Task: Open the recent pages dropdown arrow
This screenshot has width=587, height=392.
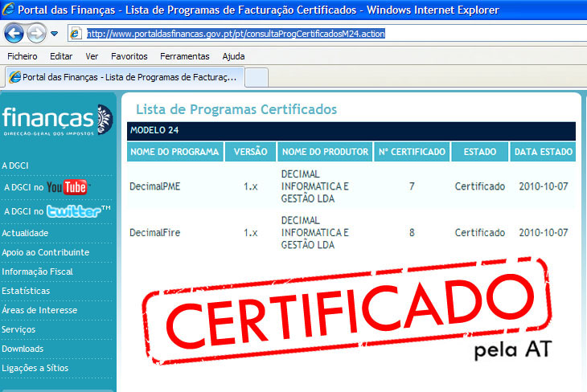Action: pos(55,34)
